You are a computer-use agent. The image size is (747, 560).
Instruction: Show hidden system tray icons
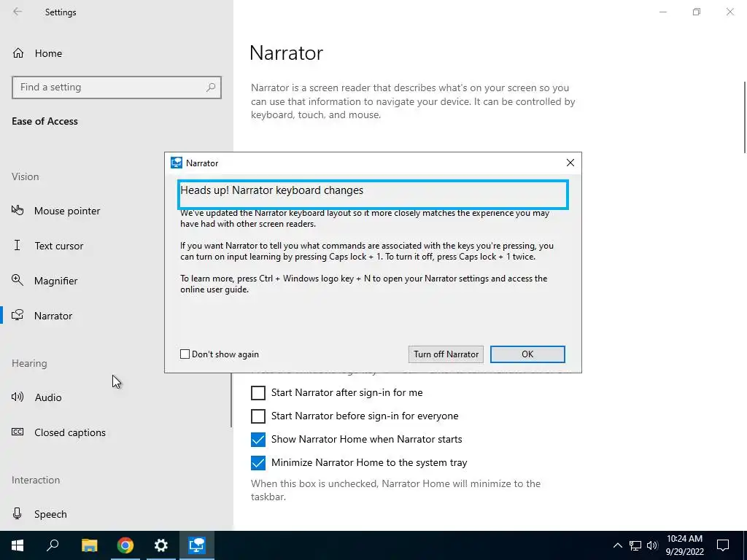617,545
